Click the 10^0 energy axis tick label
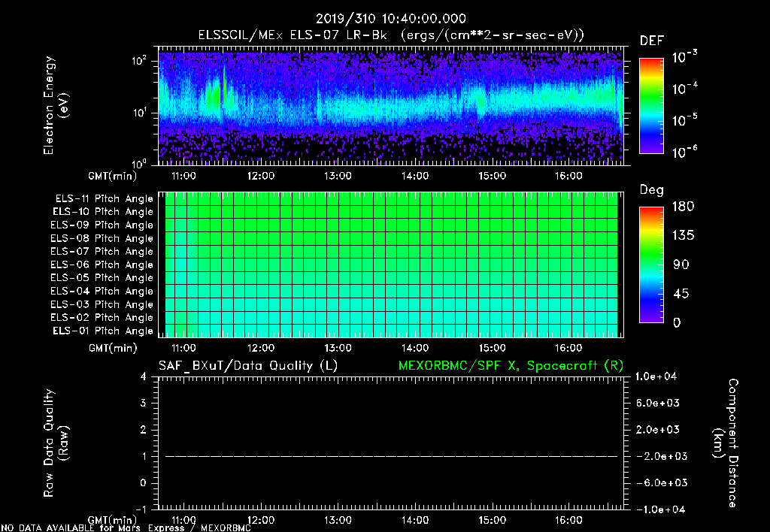Image resolution: width=770 pixels, height=532 pixels. (x=139, y=164)
